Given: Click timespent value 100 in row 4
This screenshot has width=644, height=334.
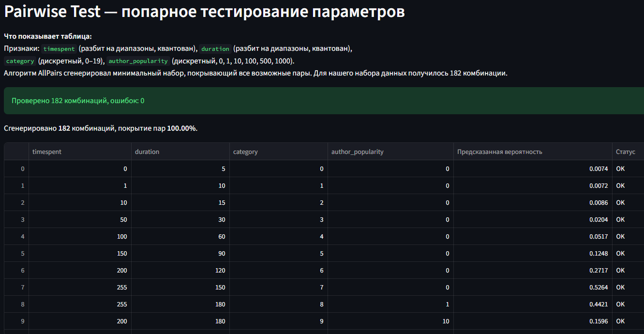Looking at the screenshot, I should (80, 236).
